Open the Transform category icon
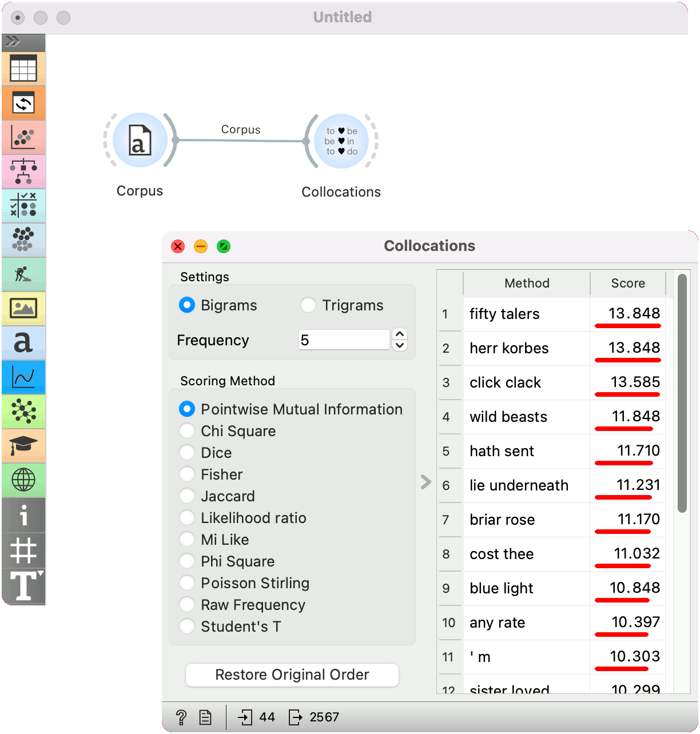Screen dimensions: 700x734 point(23,103)
